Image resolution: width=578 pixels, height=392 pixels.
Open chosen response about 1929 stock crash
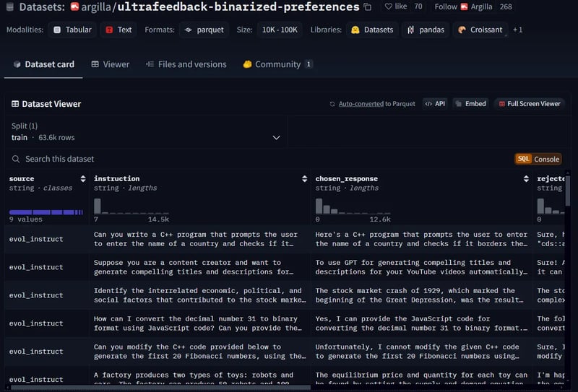[x=419, y=295]
